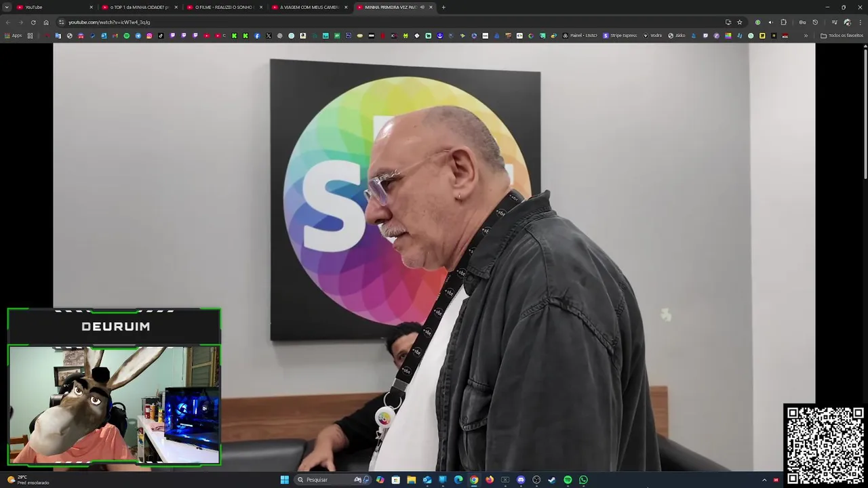
Task: Open the Chrome profile avatar
Action: 848,22
